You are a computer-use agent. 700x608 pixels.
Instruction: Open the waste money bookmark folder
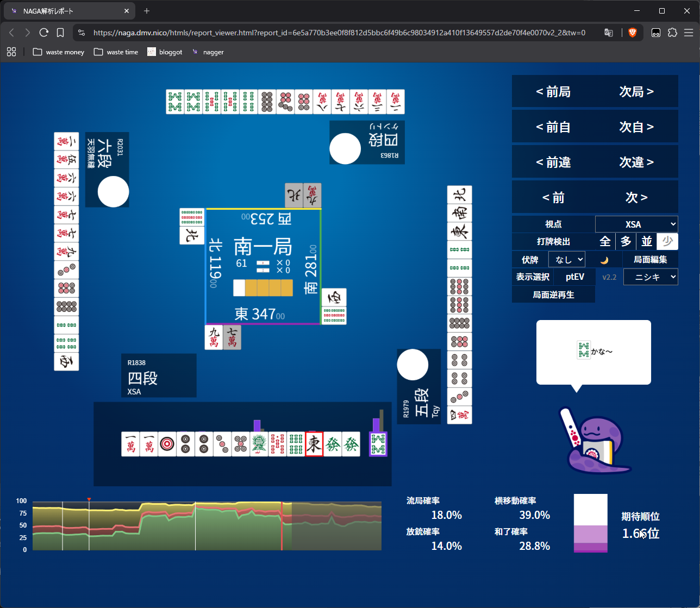[59, 52]
